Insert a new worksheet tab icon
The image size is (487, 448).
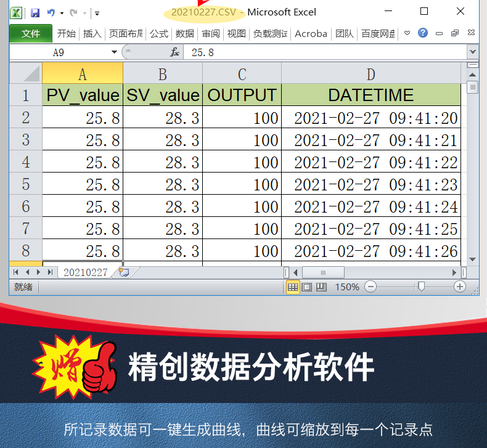point(123,272)
